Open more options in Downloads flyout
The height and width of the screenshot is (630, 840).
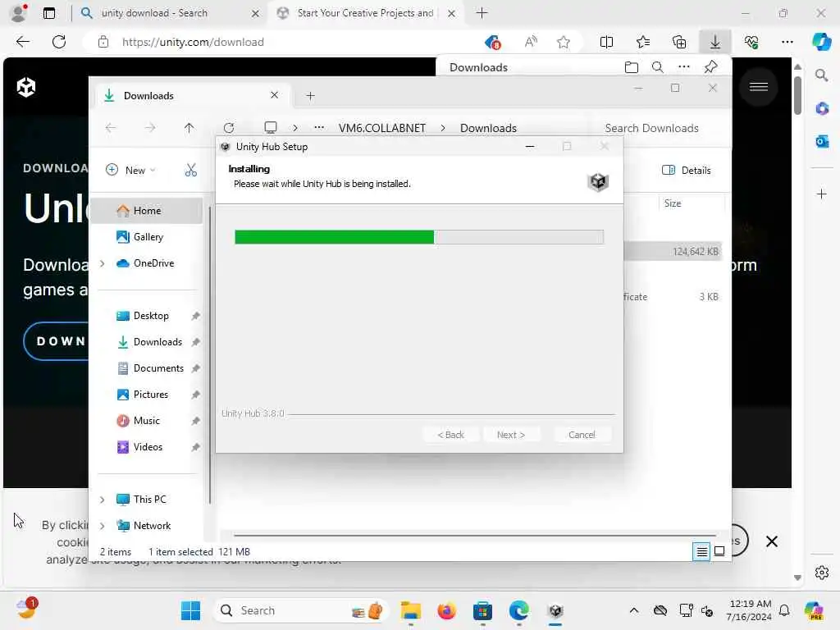tap(683, 67)
